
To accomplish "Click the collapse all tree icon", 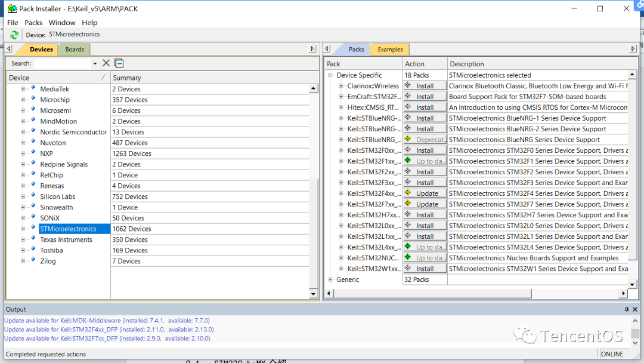I will tap(119, 63).
